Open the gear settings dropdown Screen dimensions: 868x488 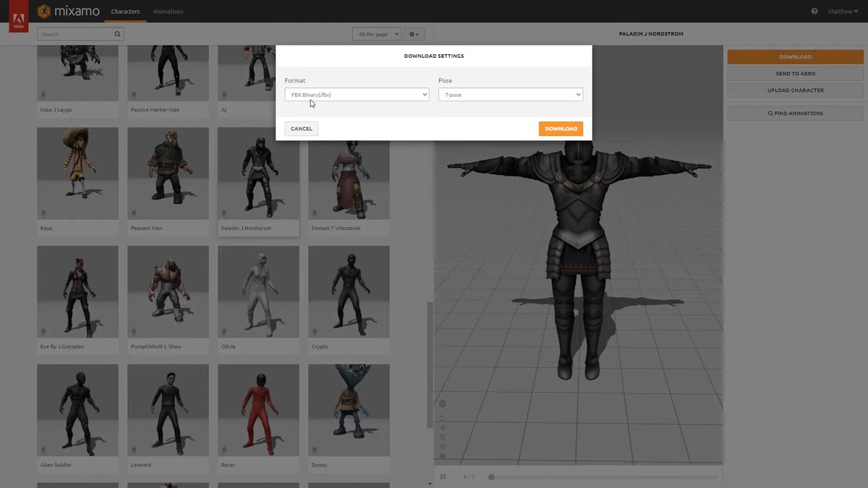[x=414, y=34]
